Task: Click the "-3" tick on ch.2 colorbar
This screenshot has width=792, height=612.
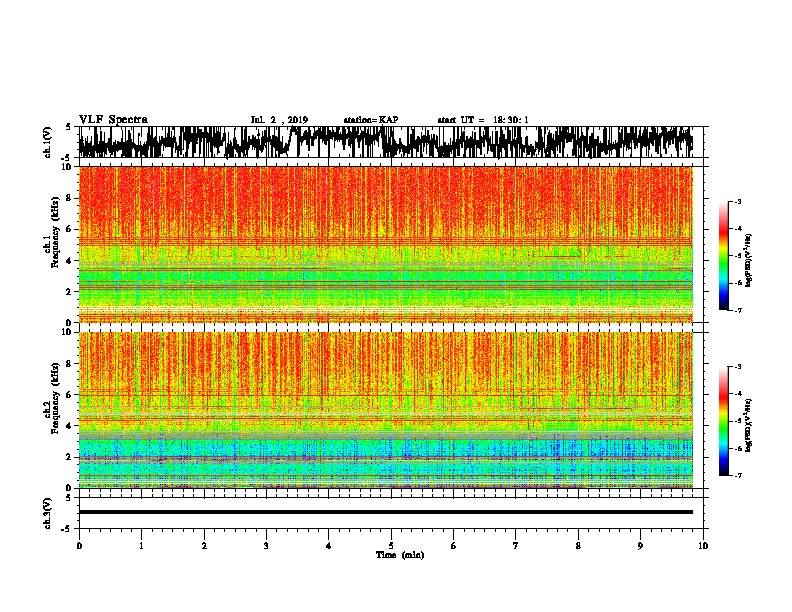Action: (737, 367)
